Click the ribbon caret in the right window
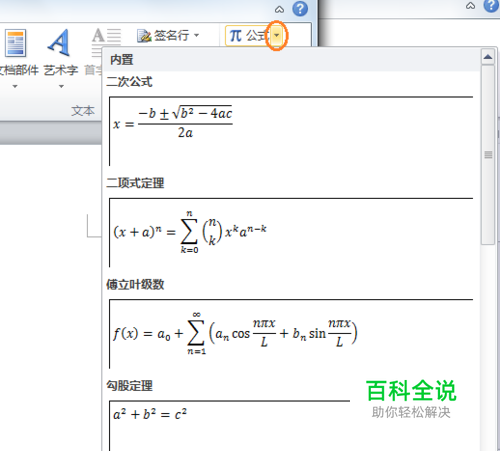Image resolution: width=500 pixels, height=451 pixels. (x=470, y=6)
